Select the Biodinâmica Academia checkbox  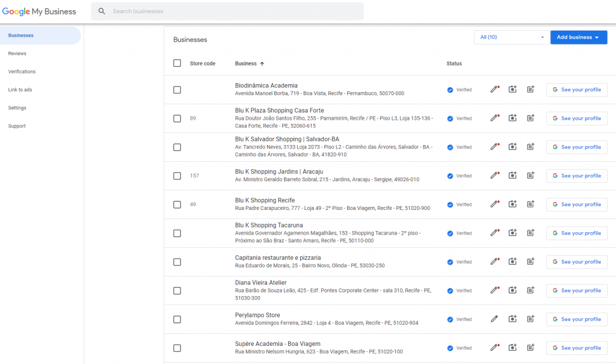pos(177,90)
